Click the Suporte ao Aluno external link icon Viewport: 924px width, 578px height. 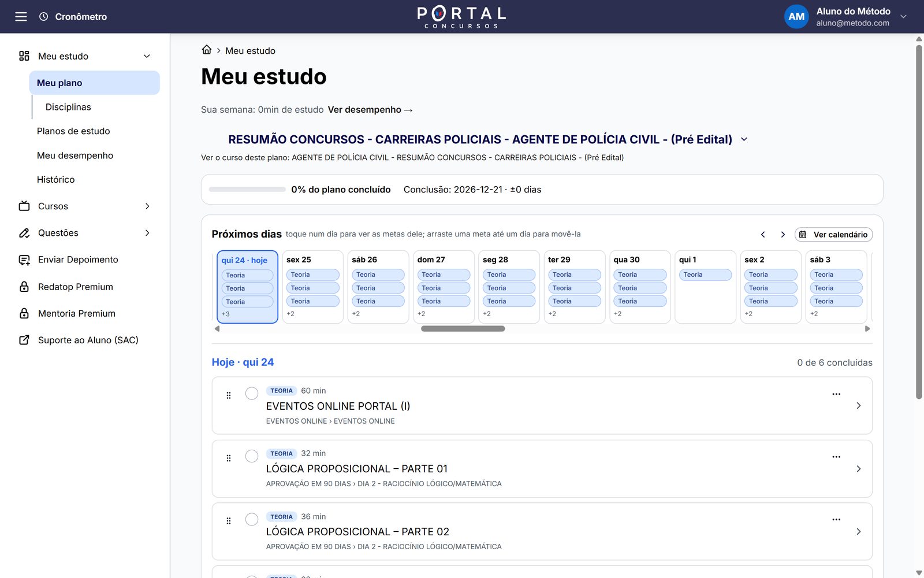(x=24, y=340)
